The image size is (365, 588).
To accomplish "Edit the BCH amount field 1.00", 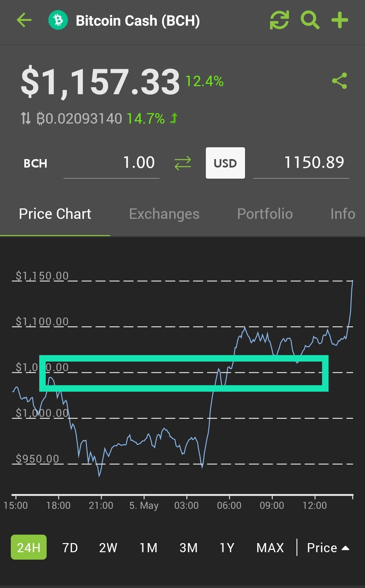I will tap(112, 163).
